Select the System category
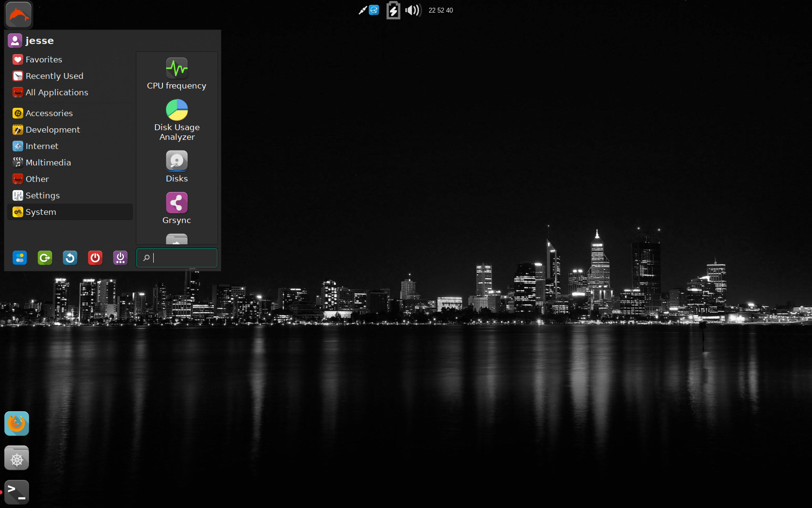Viewport: 812px width, 508px height. pyautogui.click(x=70, y=212)
